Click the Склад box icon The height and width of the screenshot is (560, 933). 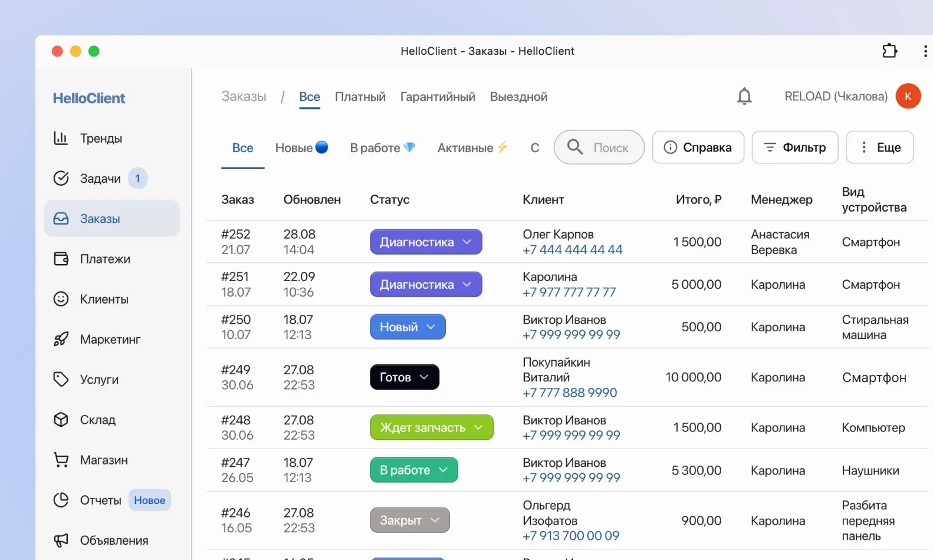coord(61,419)
